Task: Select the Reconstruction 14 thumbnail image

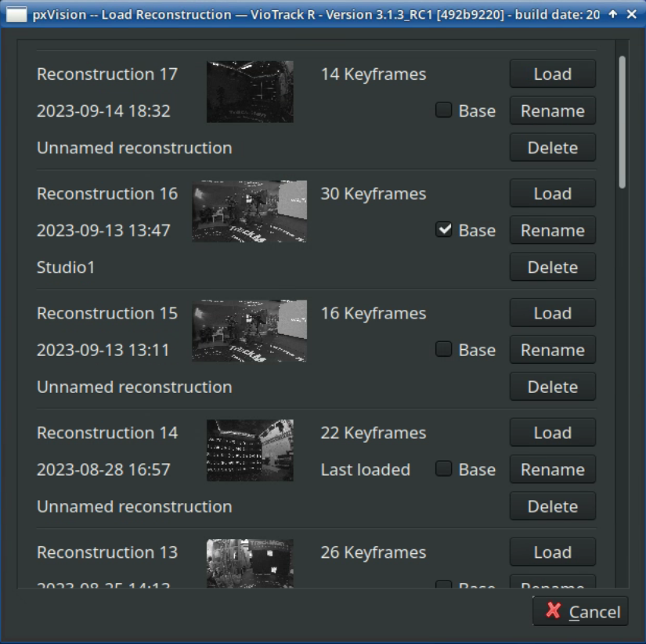Action: [x=250, y=451]
